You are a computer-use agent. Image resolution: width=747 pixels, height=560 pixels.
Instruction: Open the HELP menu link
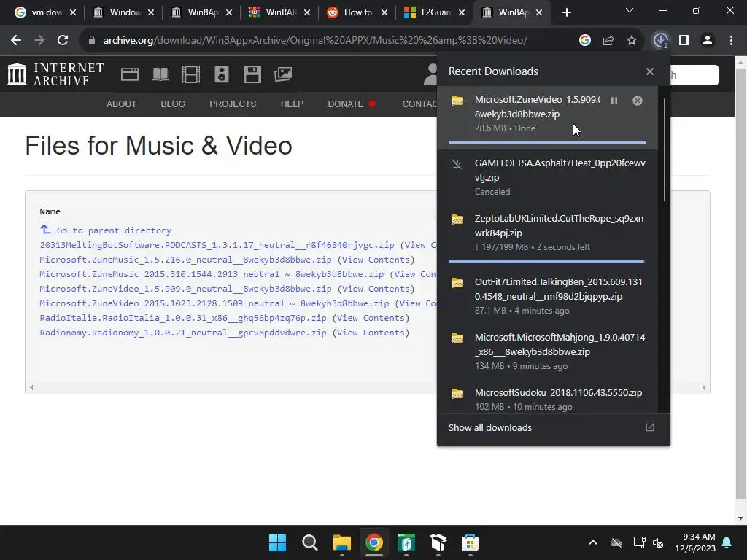point(292,104)
